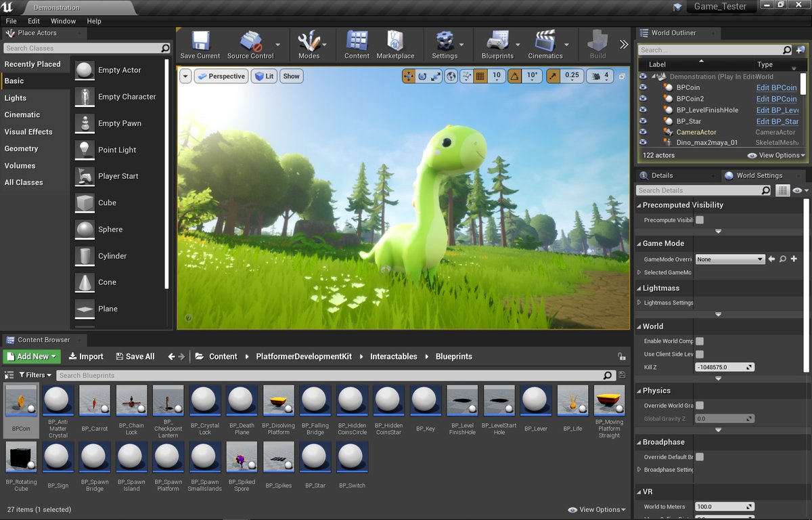Click the Import button in Content Browser
The image size is (812, 520).
coord(86,356)
